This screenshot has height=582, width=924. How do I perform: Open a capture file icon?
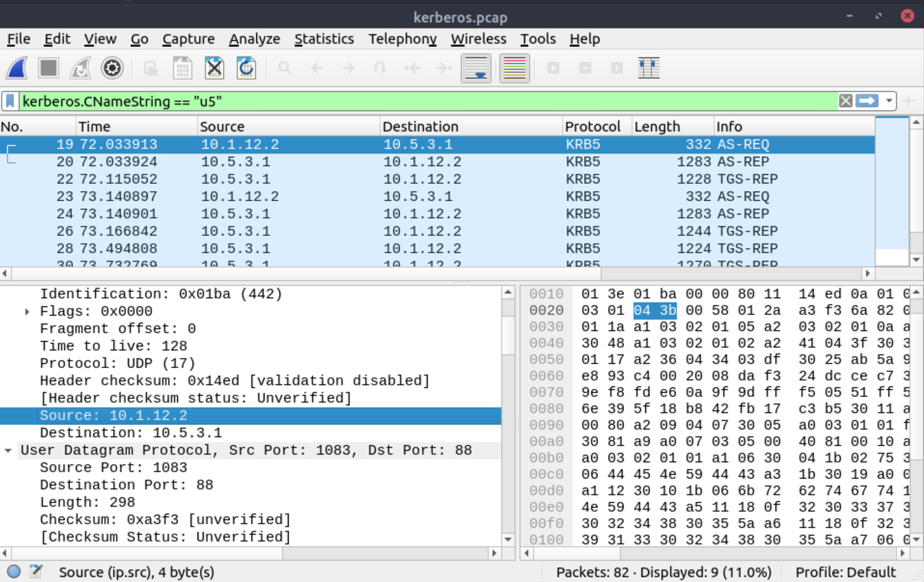[151, 68]
